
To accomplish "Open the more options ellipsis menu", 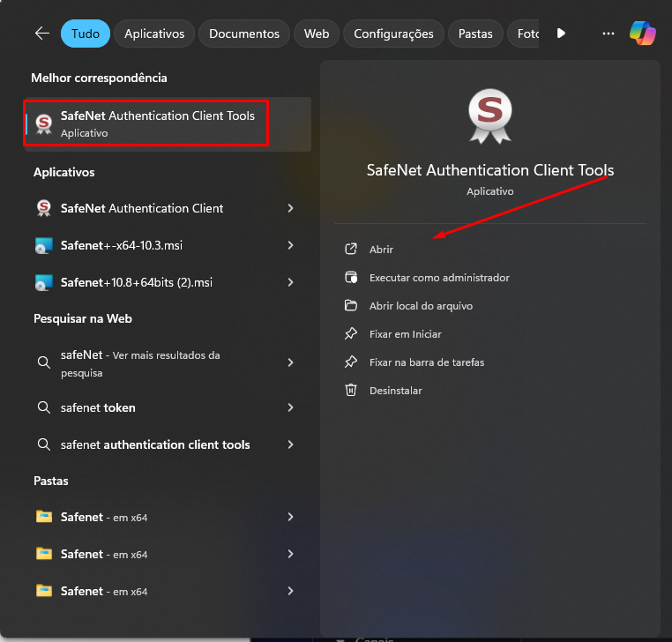I will click(608, 34).
